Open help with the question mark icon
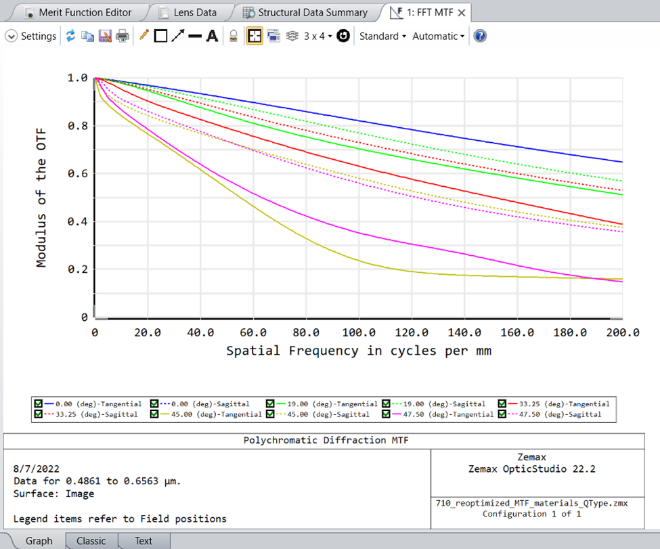Image resolution: width=660 pixels, height=549 pixels. pos(480,36)
